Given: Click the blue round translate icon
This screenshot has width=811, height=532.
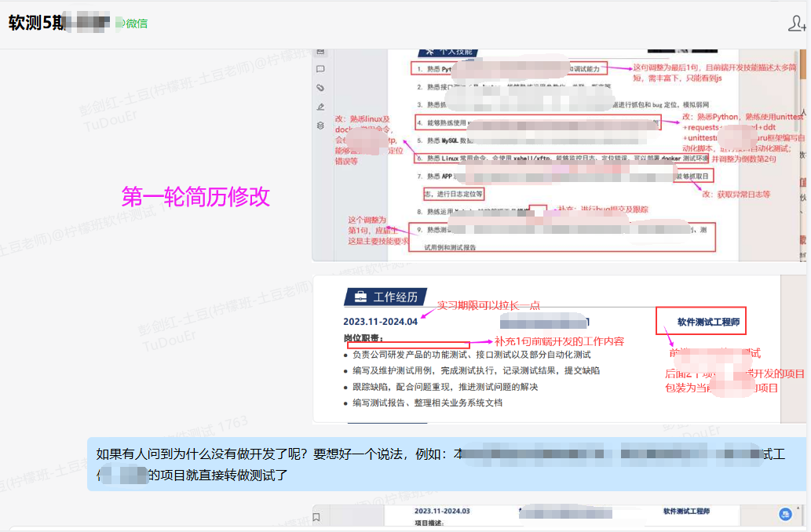Looking at the screenshot, I should click(x=784, y=514).
